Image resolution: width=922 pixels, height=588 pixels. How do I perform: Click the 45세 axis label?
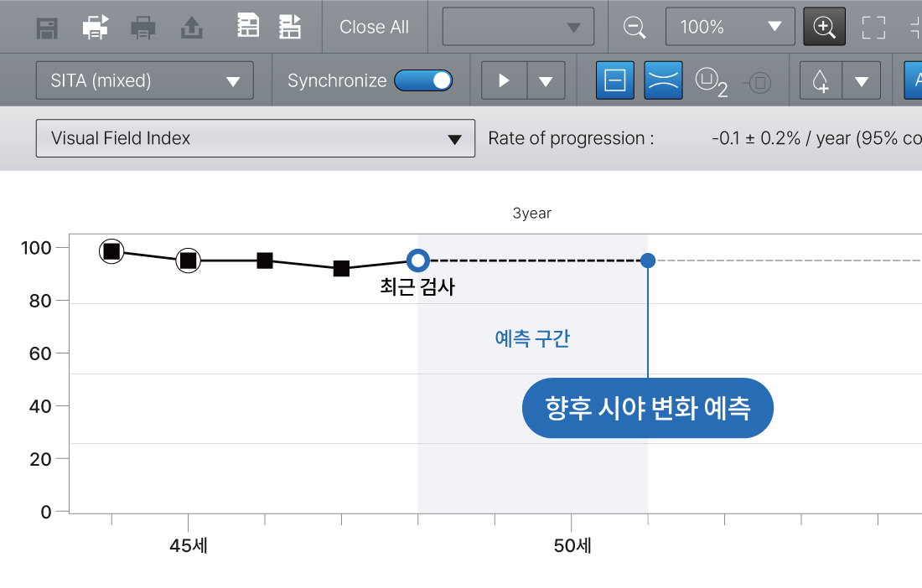point(189,546)
